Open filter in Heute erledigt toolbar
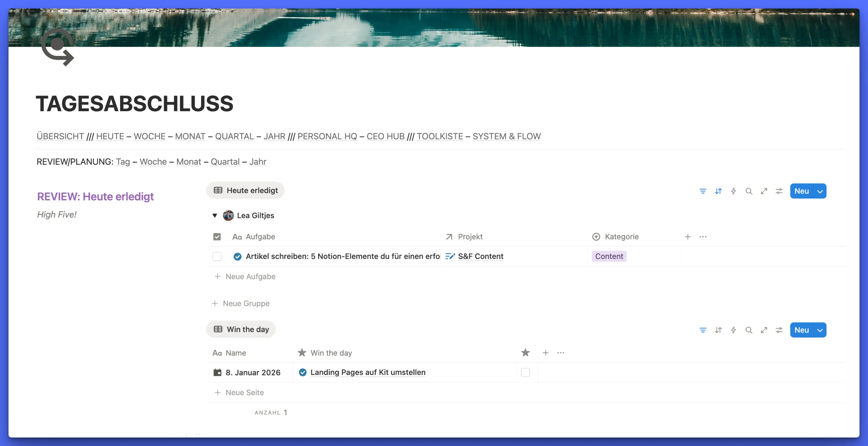The width and height of the screenshot is (868, 446). [x=702, y=191]
